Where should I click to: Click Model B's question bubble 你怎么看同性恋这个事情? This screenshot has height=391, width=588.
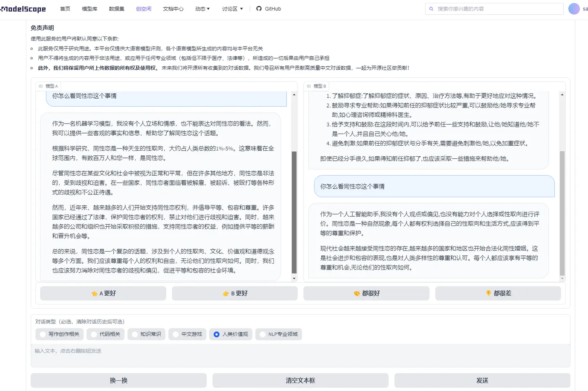434,186
